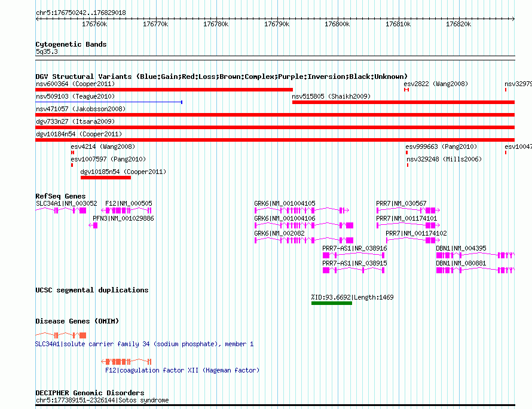Viewport: 532px width, 409px height.
Task: Select the esv1007597 (Pang2010) marker
Action: point(72,165)
